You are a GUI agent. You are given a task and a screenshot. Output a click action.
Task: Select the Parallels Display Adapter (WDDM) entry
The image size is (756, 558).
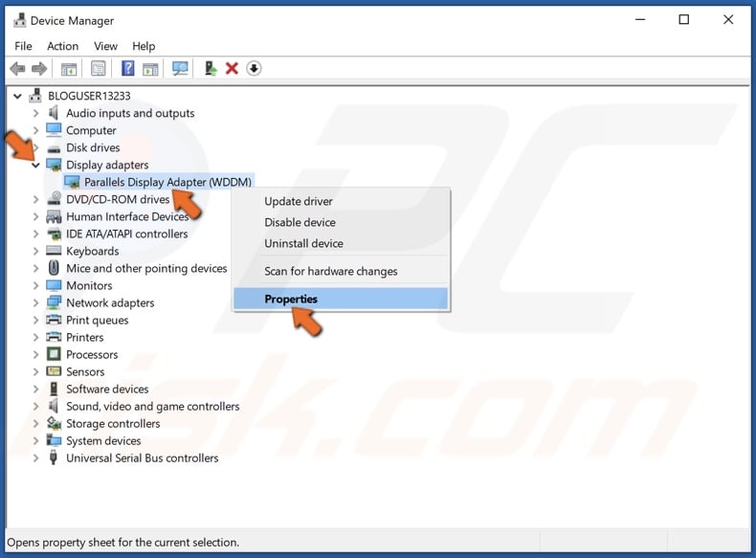coord(167,182)
